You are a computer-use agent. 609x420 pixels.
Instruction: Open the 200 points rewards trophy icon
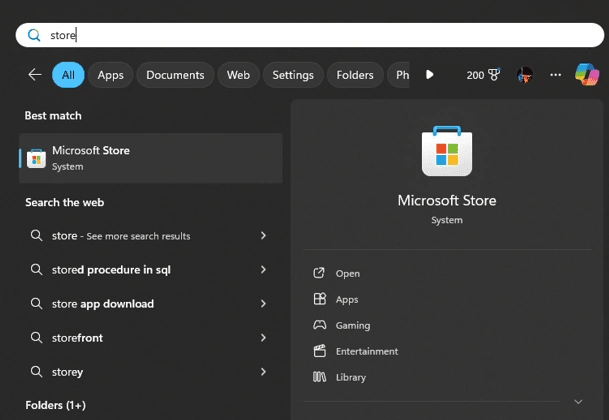[483, 75]
